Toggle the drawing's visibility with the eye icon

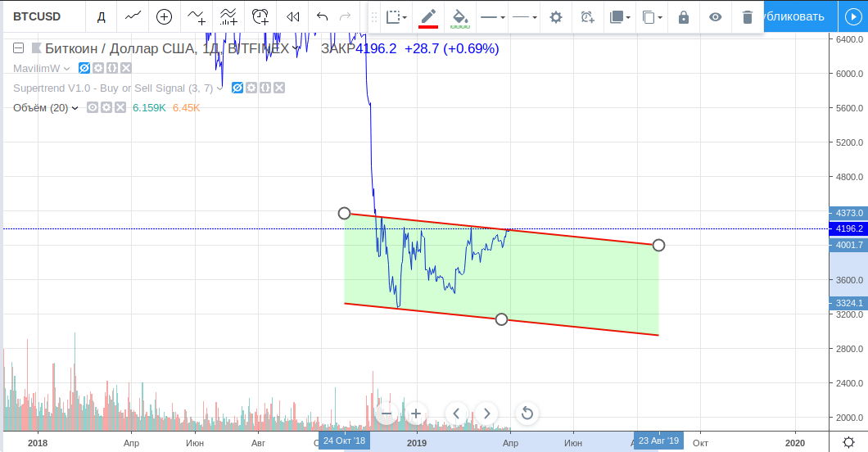point(716,17)
